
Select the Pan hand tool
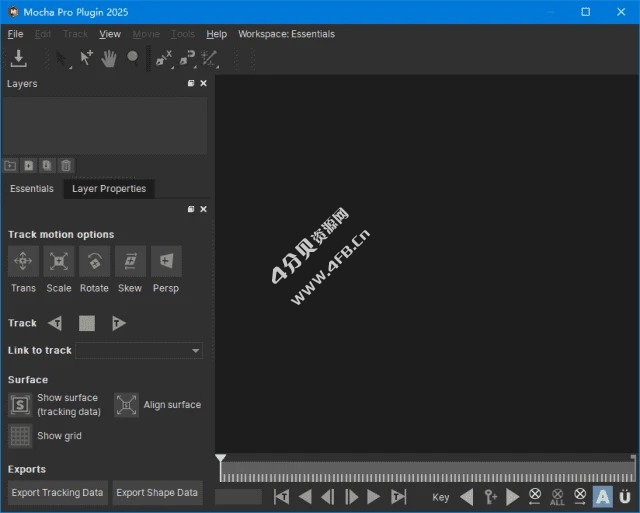tap(109, 58)
